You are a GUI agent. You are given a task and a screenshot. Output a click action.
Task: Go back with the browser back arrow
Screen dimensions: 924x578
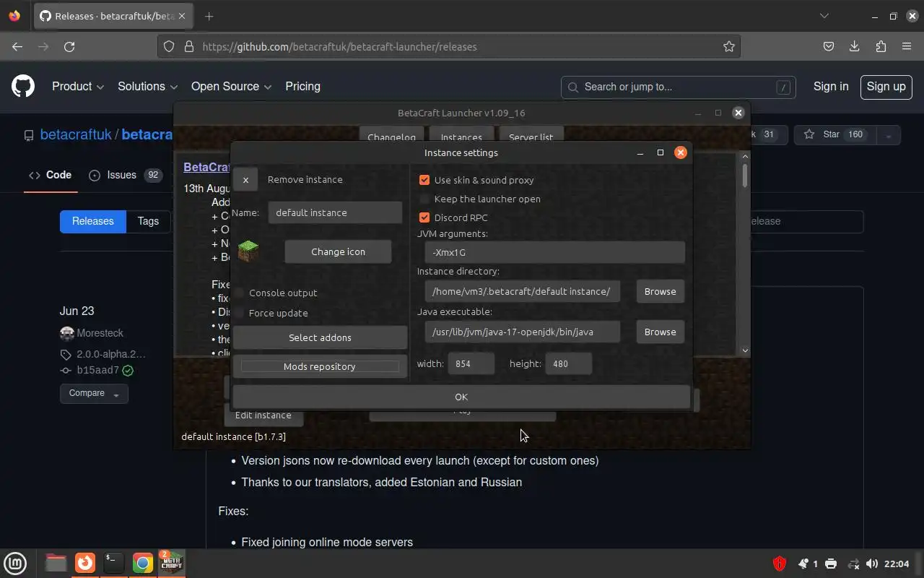[17, 46]
